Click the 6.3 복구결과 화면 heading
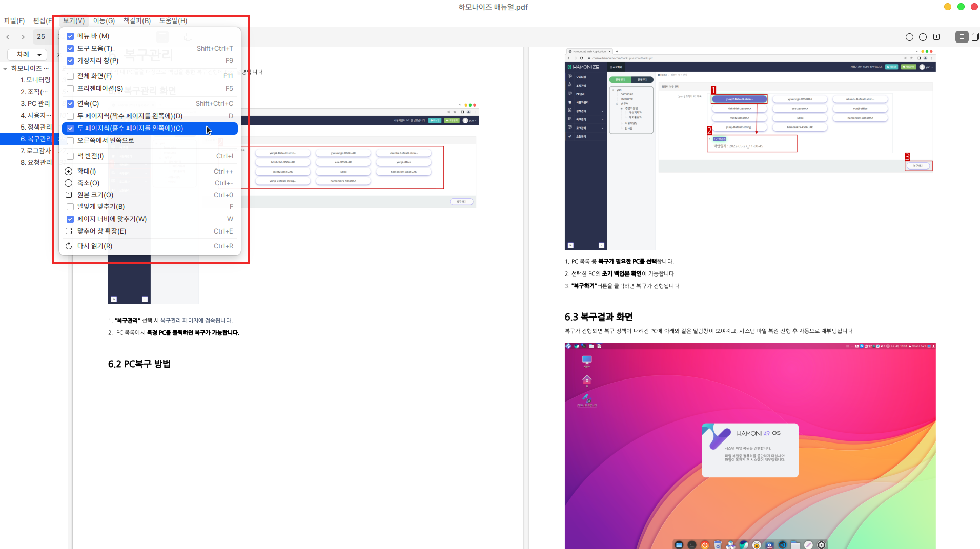Screen dimensions: 980x549 [599, 317]
